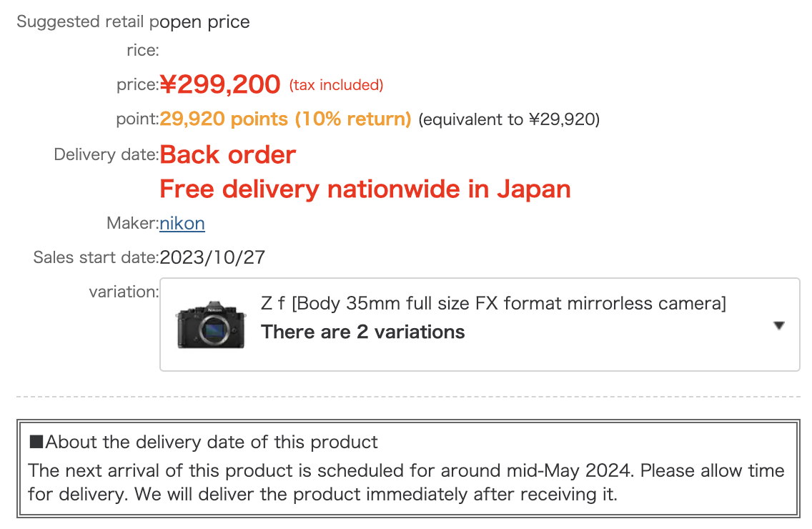Image resolution: width=812 pixels, height=529 pixels.
Task: Click the red "Back order" status
Action: tap(227, 154)
